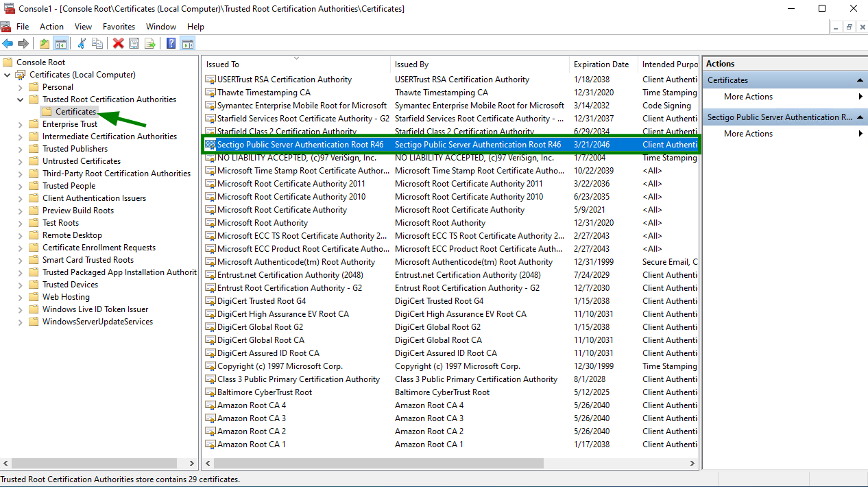This screenshot has height=487, width=868.
Task: Select Amazon Root CA 1 row
Action: (x=450, y=444)
